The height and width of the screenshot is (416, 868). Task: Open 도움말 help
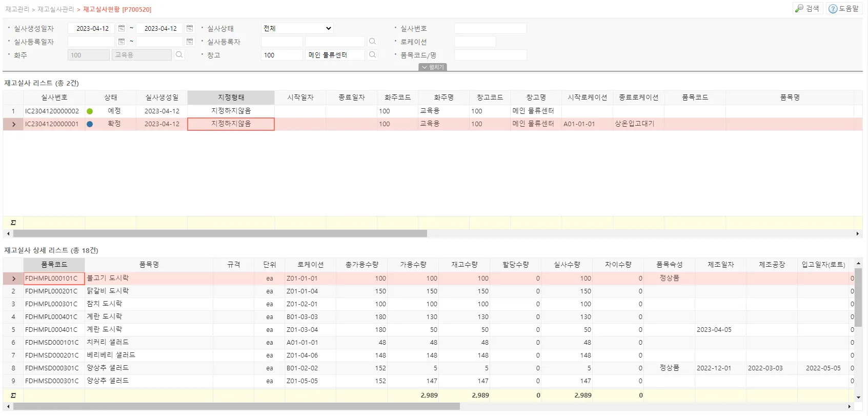[844, 9]
